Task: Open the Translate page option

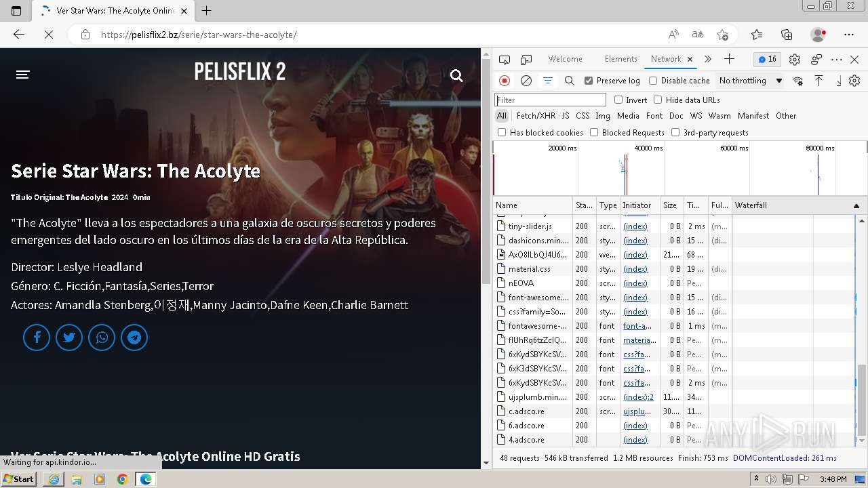Action: [698, 35]
